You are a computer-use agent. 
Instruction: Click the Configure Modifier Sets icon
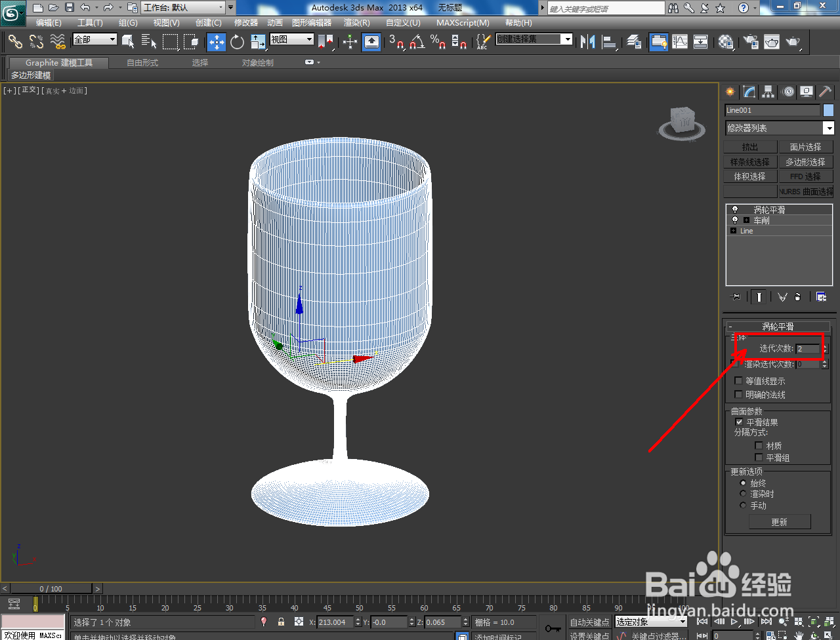pyautogui.click(x=821, y=297)
